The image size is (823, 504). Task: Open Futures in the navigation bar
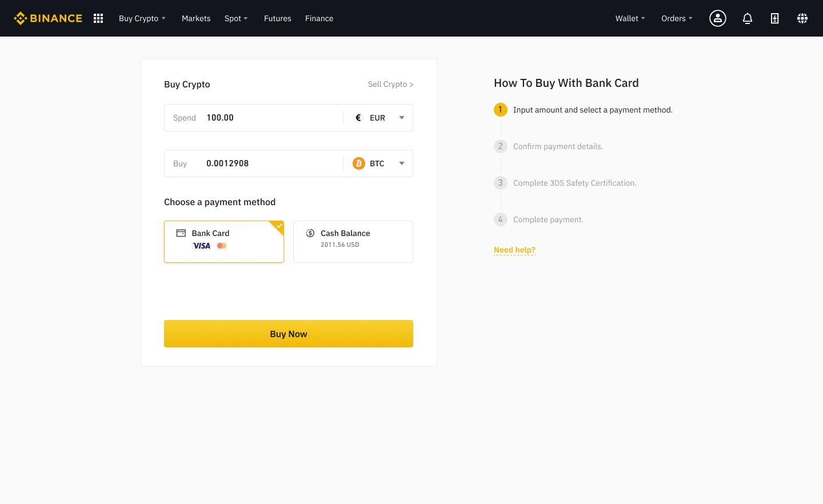278,18
